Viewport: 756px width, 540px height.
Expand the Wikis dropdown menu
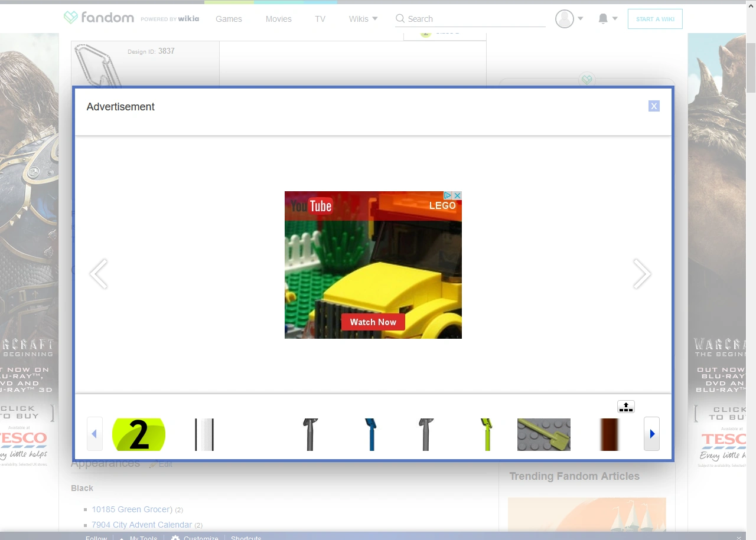[363, 19]
